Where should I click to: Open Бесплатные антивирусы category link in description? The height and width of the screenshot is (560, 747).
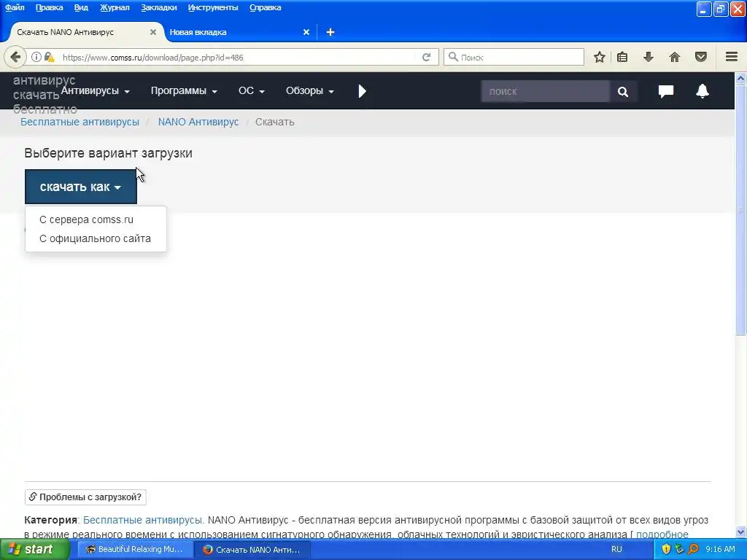[144, 520]
